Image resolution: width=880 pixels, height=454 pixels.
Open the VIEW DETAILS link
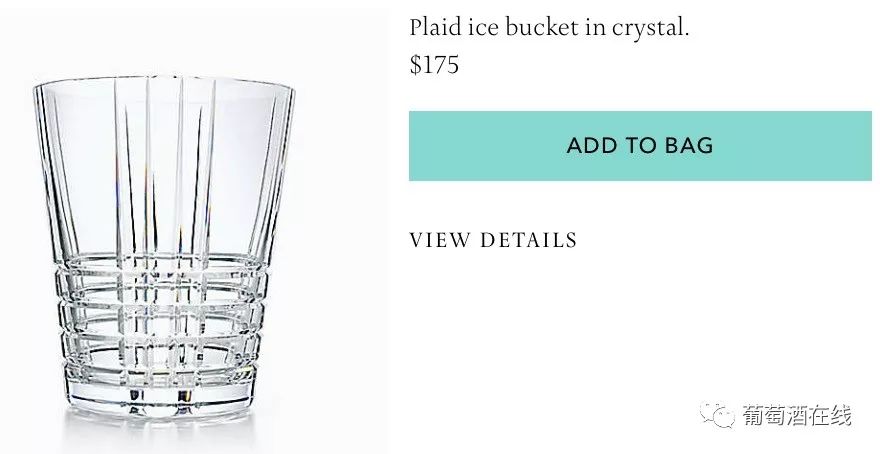pyautogui.click(x=493, y=240)
